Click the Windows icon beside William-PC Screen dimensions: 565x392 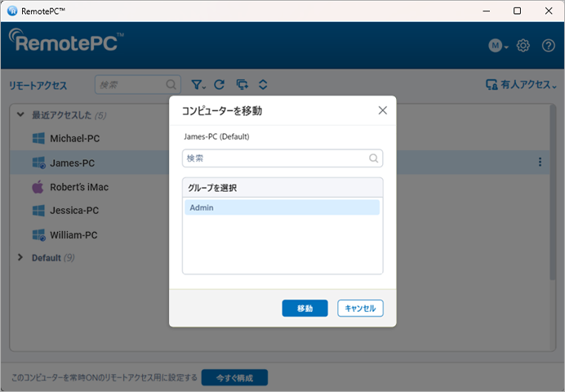click(38, 235)
